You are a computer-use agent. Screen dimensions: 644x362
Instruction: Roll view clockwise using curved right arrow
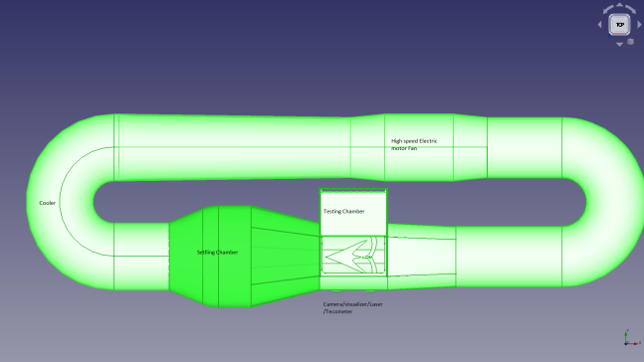[x=631, y=9]
